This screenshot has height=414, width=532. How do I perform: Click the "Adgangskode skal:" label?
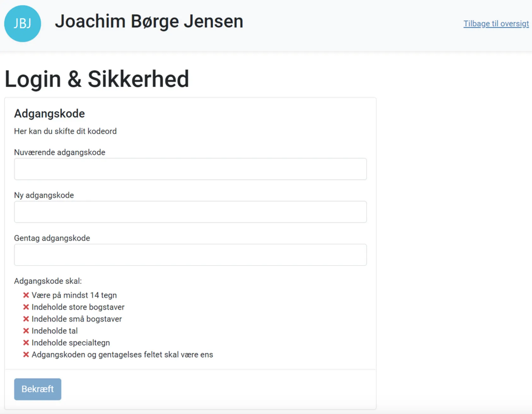click(48, 281)
